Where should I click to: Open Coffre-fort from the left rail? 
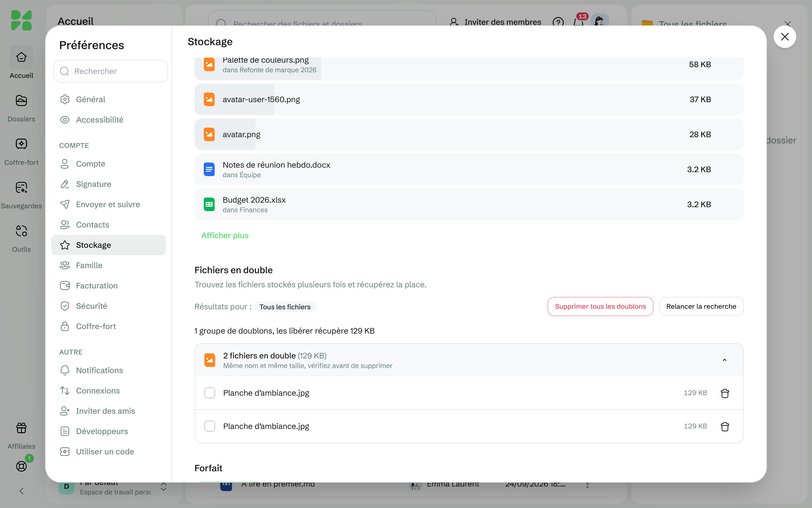pos(21,144)
